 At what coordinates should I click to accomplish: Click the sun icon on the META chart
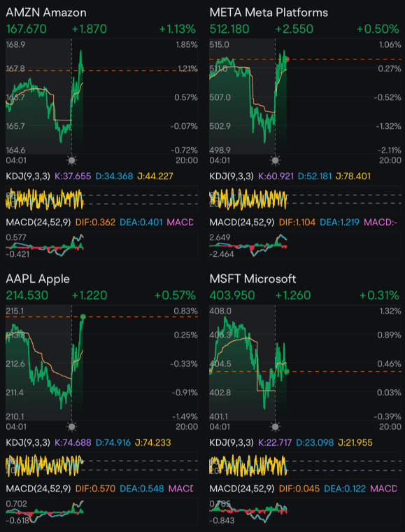point(275,160)
